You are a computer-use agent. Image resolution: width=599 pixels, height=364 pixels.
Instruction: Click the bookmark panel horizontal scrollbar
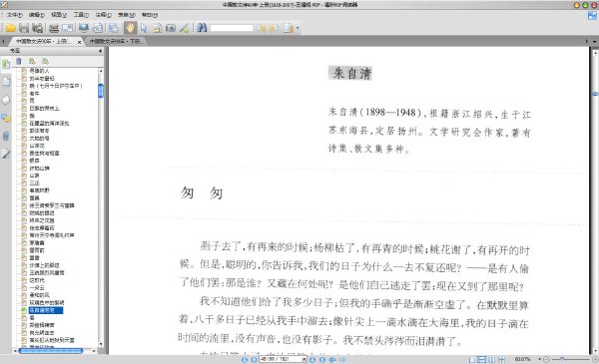[51, 351]
